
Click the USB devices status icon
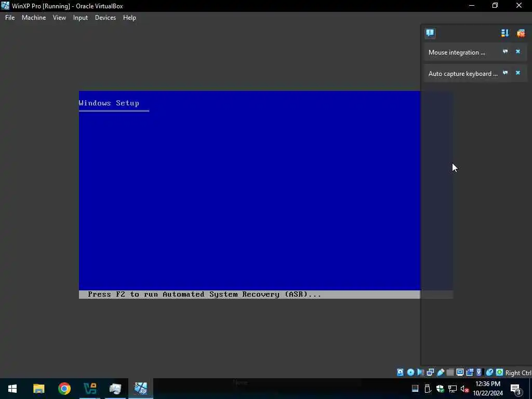click(x=441, y=373)
